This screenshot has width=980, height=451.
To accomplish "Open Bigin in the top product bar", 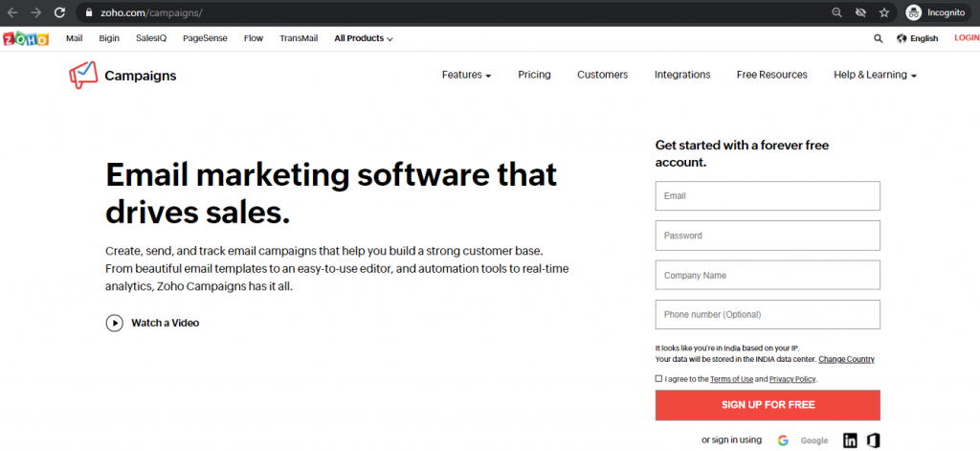I will pos(109,38).
